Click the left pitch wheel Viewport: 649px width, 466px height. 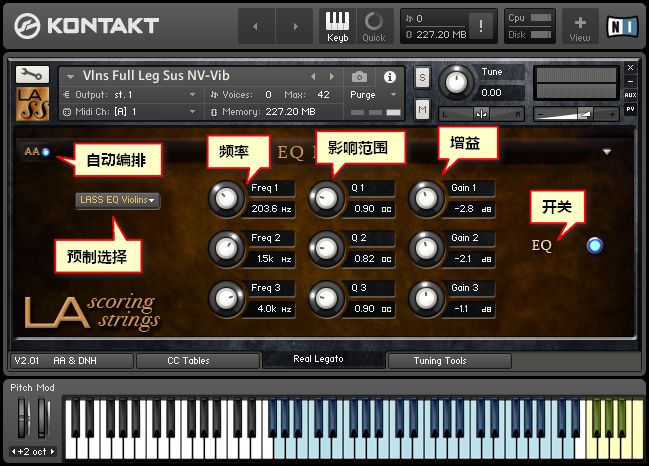point(23,418)
